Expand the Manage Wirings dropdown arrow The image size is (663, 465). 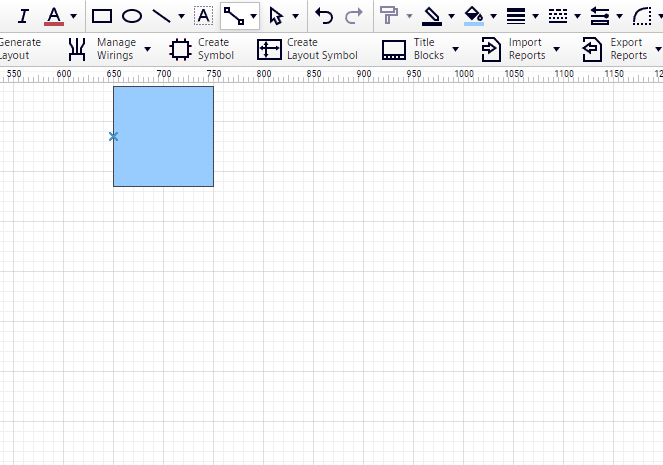[x=148, y=49]
